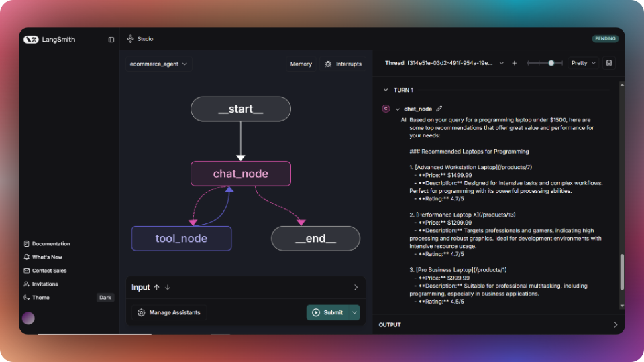Image resolution: width=644 pixels, height=362 pixels.
Task: Click the Input panel heading
Action: (x=140, y=288)
